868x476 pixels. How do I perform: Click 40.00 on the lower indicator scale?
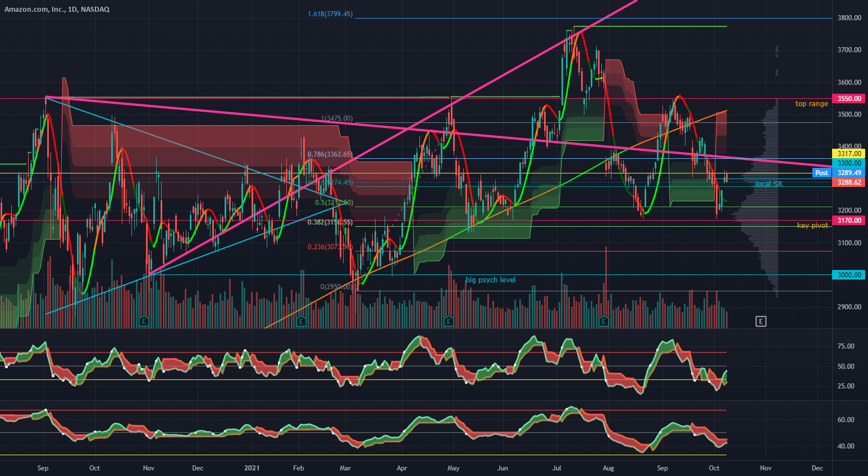click(846, 446)
